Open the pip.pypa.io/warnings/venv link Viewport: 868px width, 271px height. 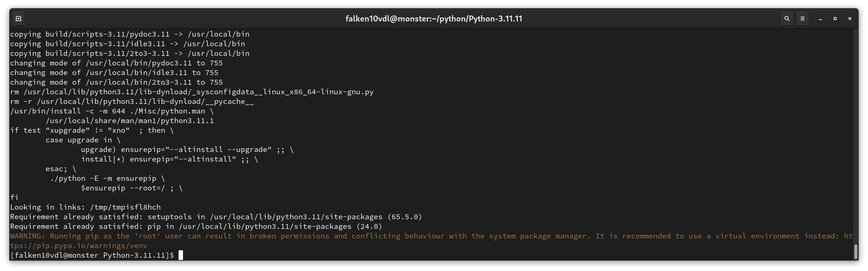click(79, 245)
